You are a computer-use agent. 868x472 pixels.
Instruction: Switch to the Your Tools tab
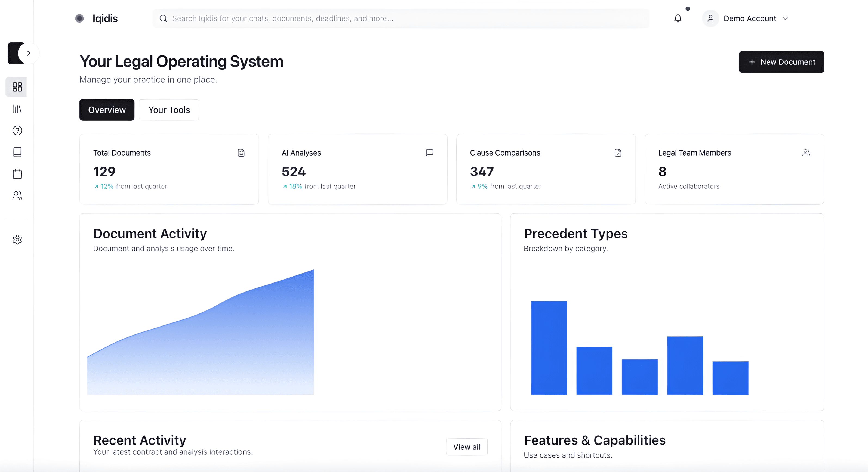click(x=169, y=110)
